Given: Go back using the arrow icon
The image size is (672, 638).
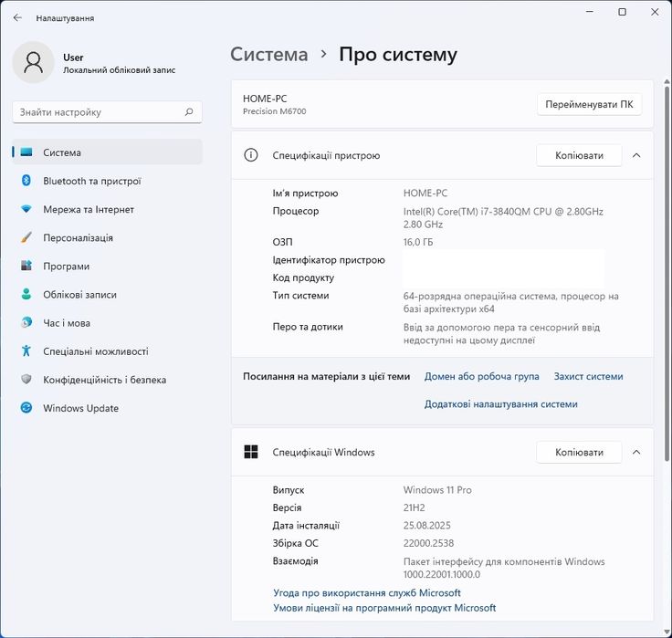Looking at the screenshot, I should pos(17,17).
